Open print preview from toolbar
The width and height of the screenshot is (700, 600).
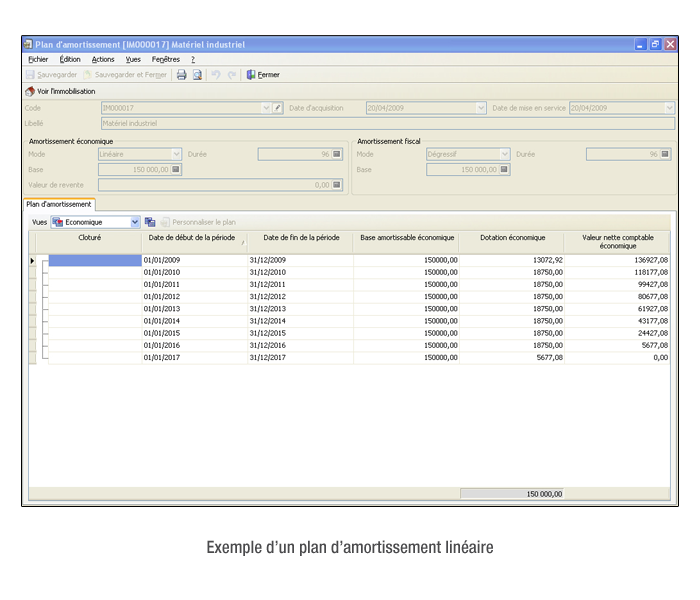click(197, 75)
